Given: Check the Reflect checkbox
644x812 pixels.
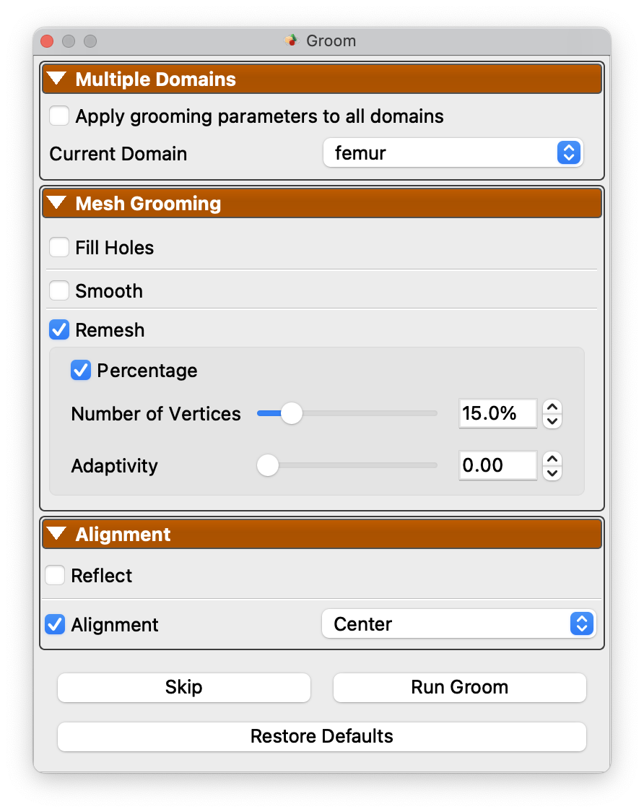Looking at the screenshot, I should [x=55, y=575].
